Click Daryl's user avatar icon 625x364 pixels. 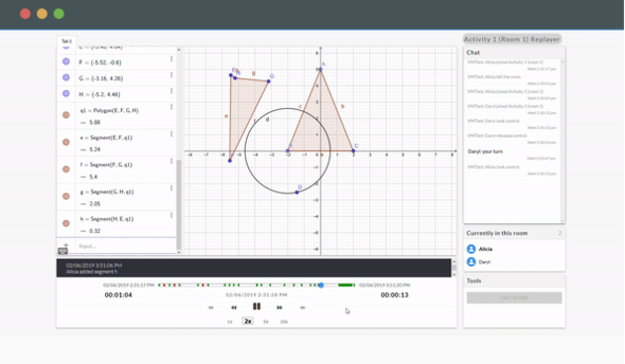point(471,262)
